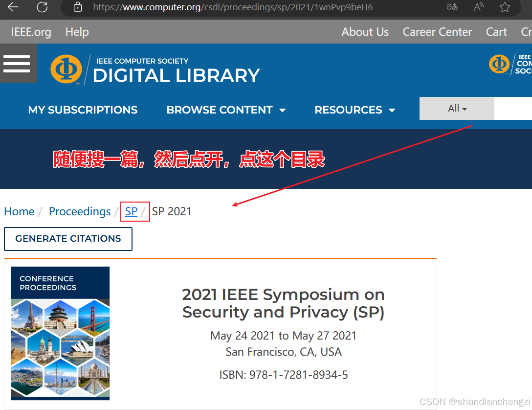Open the Proceedings breadcrumb
The width and height of the screenshot is (532, 410).
coord(80,211)
